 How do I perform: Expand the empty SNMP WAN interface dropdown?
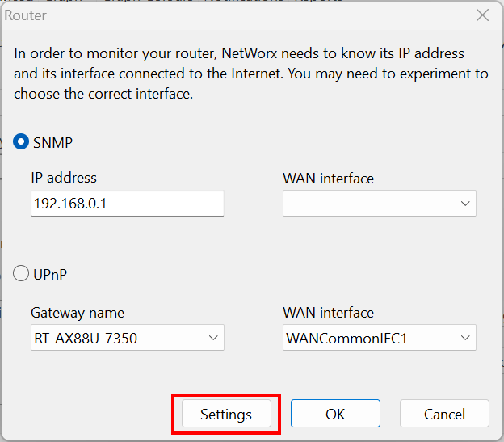[x=465, y=204]
